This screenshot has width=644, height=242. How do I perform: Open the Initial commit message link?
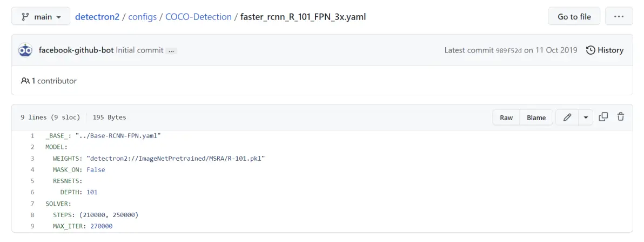[x=139, y=50]
